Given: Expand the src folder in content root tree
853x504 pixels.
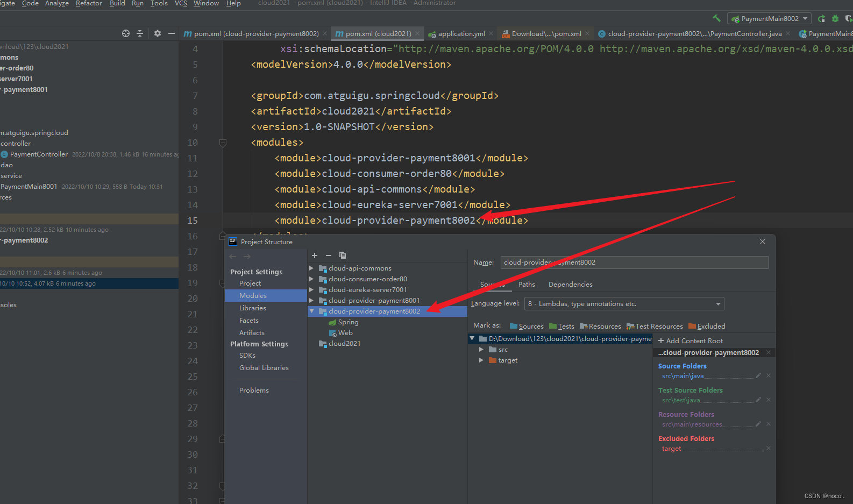Looking at the screenshot, I should click(x=481, y=350).
